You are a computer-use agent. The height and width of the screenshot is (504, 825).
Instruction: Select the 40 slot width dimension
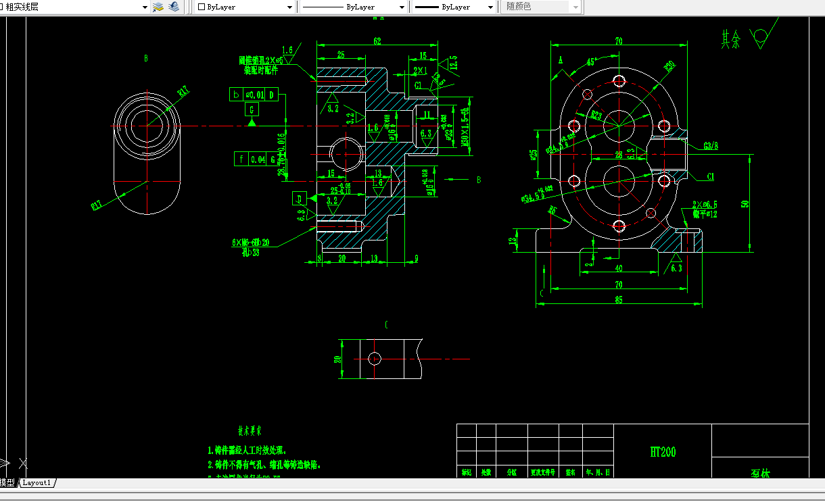(x=618, y=268)
